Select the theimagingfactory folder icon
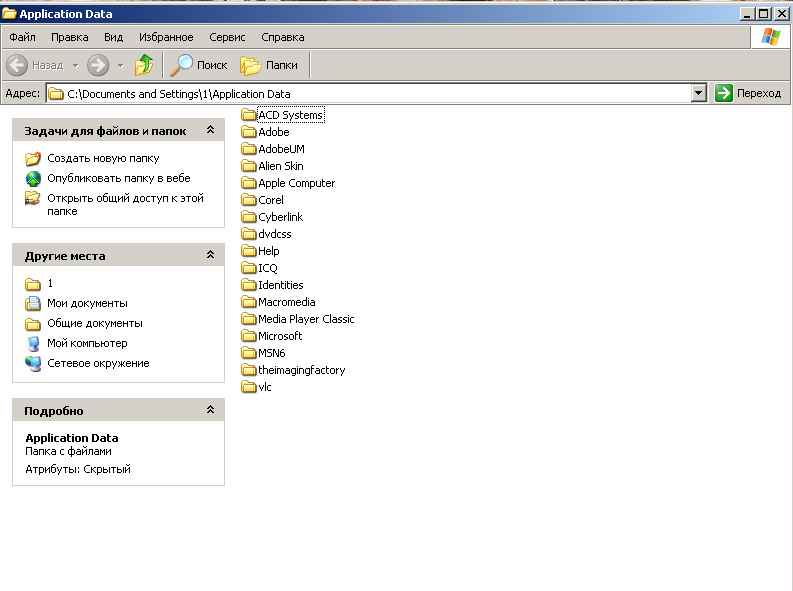Screen dimensions: 793x591 pos(248,370)
